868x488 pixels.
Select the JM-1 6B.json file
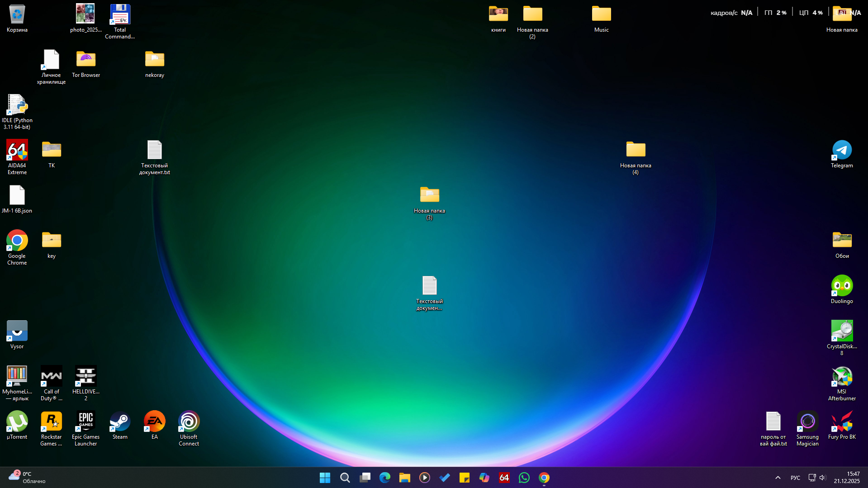point(17,199)
